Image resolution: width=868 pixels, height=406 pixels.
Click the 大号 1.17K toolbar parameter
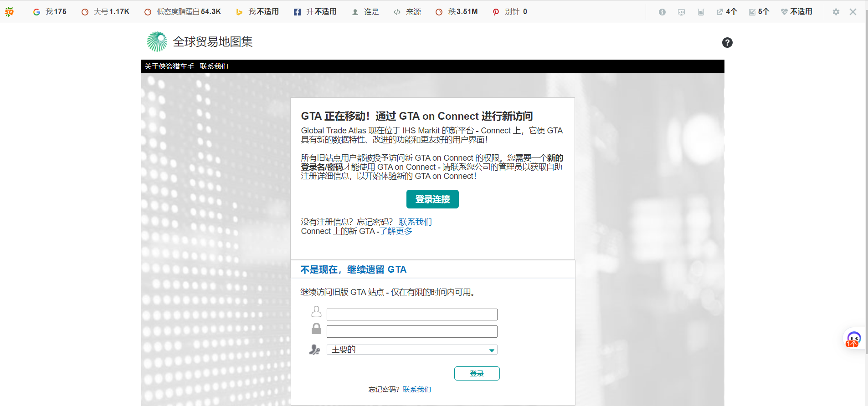click(x=105, y=12)
